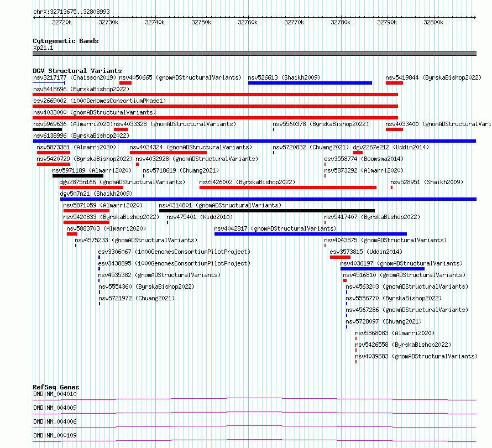Select the nsv5718619 (Chuang2021) label

coord(181,170)
